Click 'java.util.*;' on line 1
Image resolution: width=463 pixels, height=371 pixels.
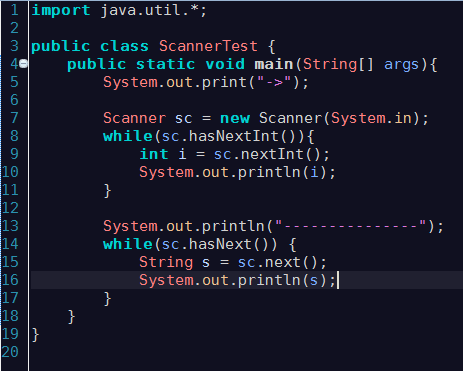pos(154,11)
